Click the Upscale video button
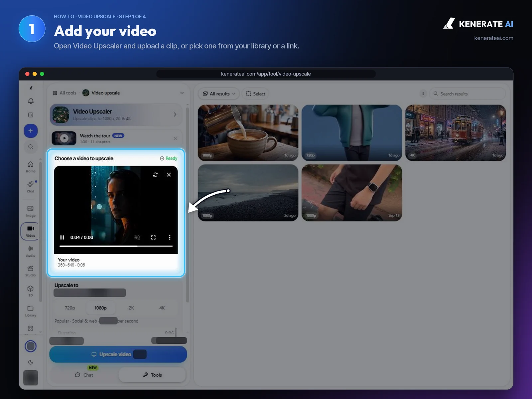 click(118, 354)
